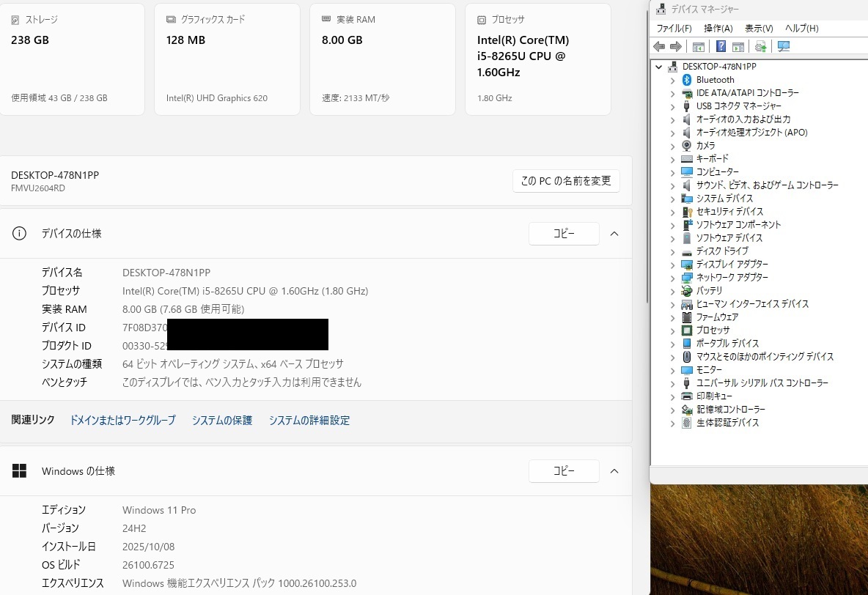Click the プロセッサ Intel Core i5-8265U card

pos(538,59)
